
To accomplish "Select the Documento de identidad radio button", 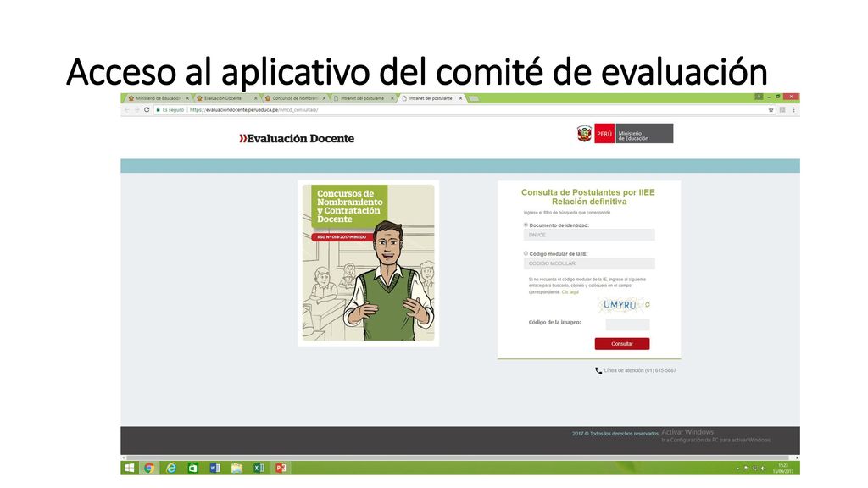I will pos(526,225).
